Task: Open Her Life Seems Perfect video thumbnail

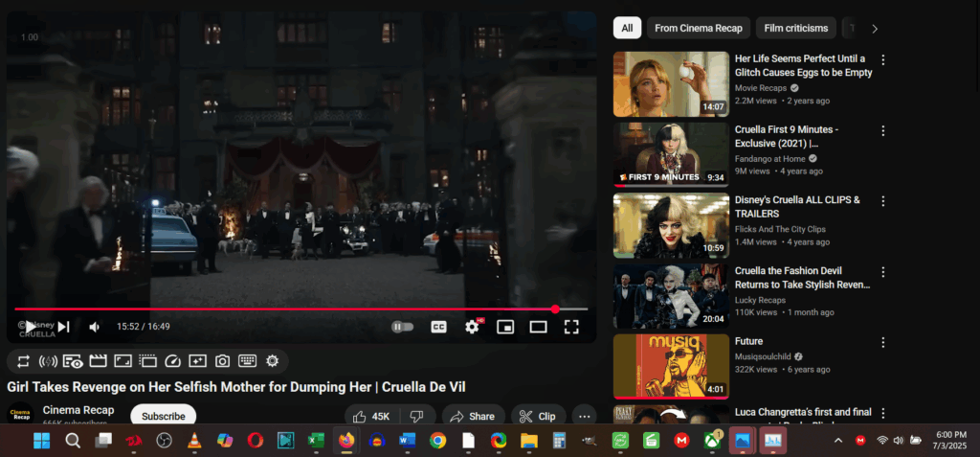Action: click(x=671, y=84)
